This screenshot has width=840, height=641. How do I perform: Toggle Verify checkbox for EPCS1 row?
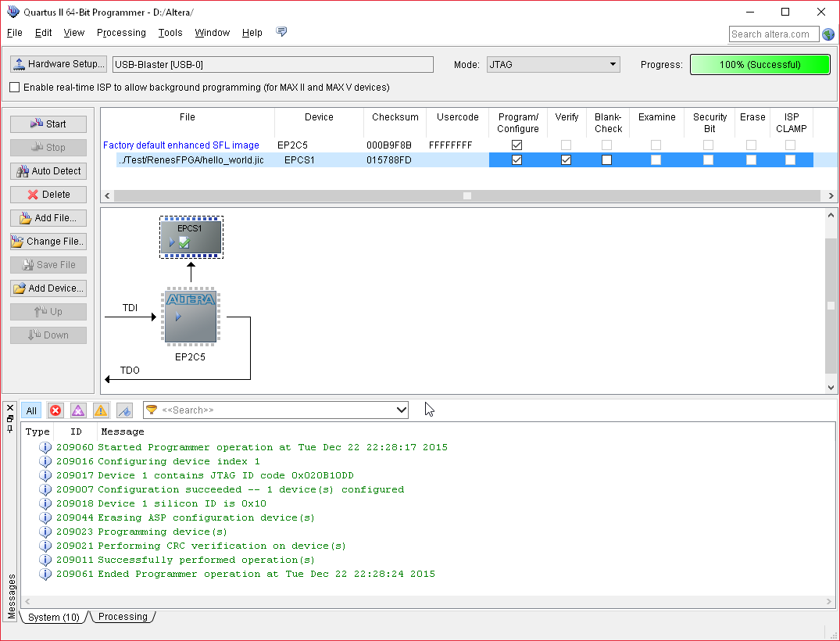point(567,159)
